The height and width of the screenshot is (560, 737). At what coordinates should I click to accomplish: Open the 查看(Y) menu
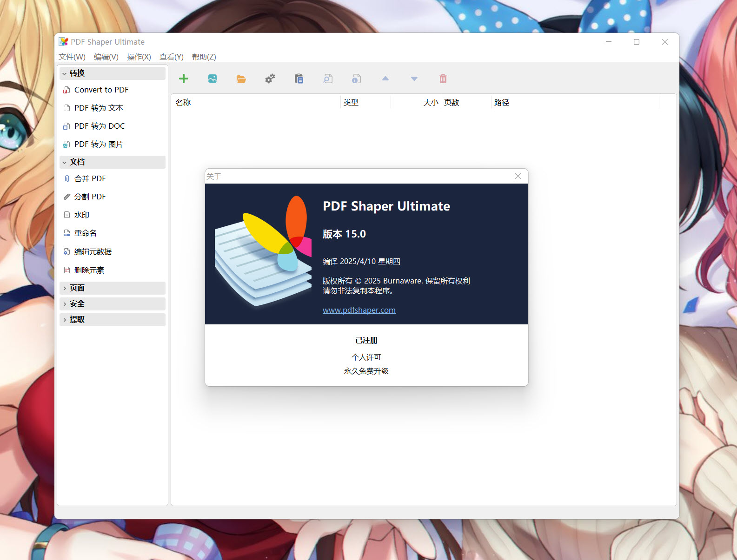point(172,57)
